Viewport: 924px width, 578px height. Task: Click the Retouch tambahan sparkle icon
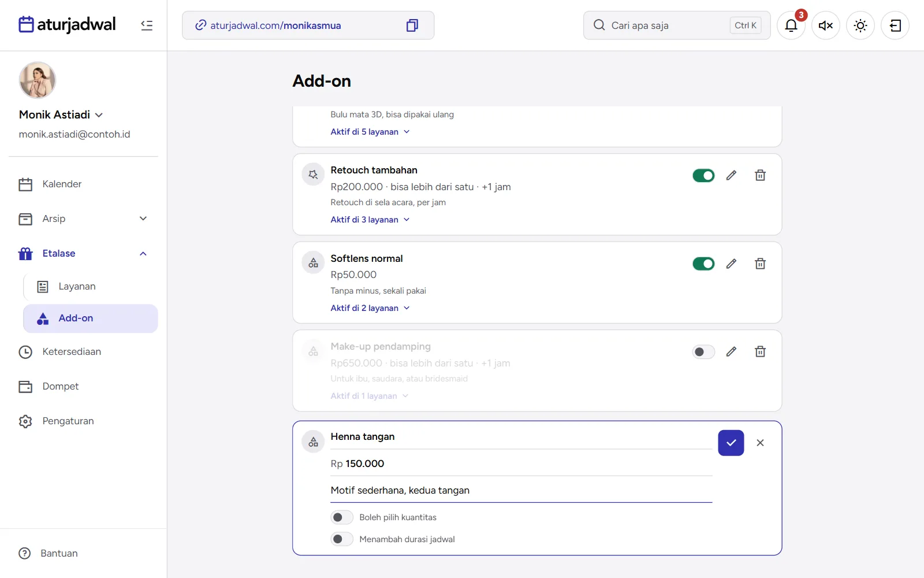pos(313,175)
